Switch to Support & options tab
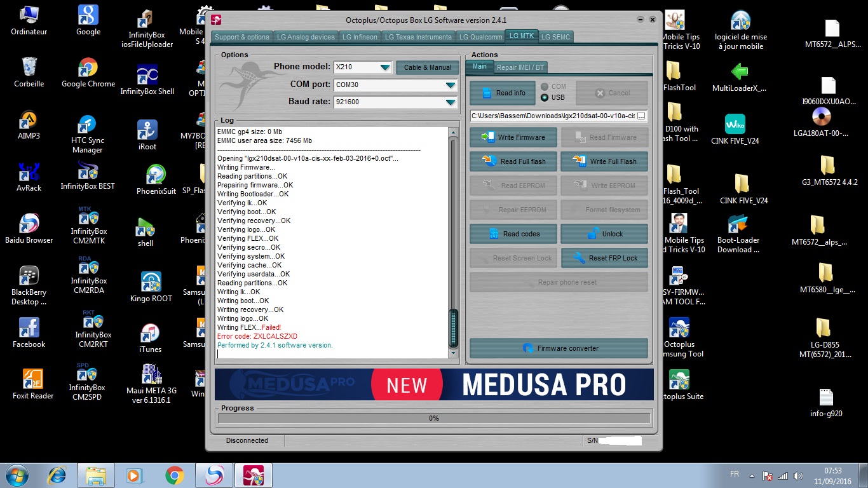This screenshot has width=868, height=488. coord(242,37)
